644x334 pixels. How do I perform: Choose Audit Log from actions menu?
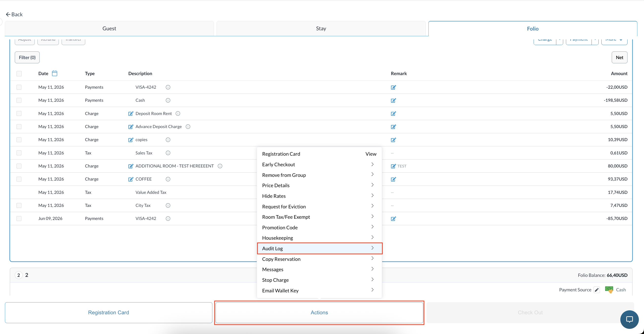point(320,248)
